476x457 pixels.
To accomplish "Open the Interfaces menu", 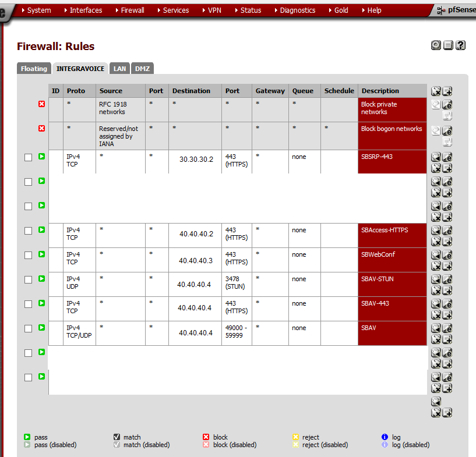I will pyautogui.click(x=83, y=10).
